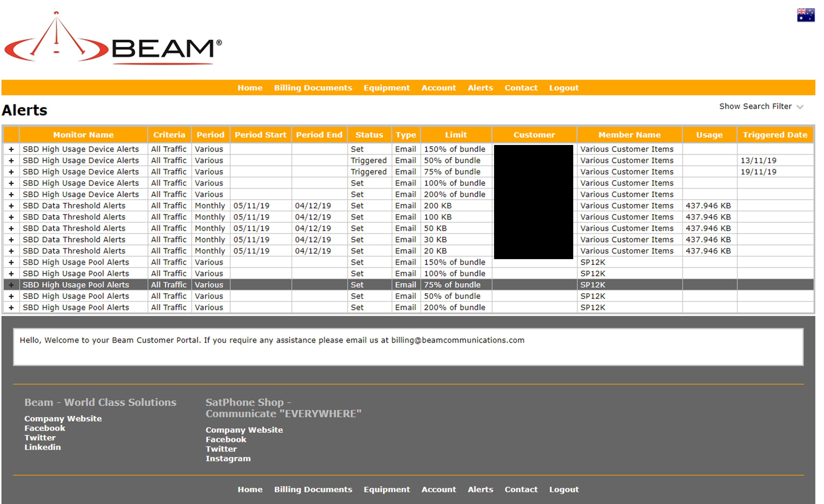This screenshot has width=824, height=504.
Task: Open Alerts in top navigation bar
Action: pyautogui.click(x=480, y=88)
